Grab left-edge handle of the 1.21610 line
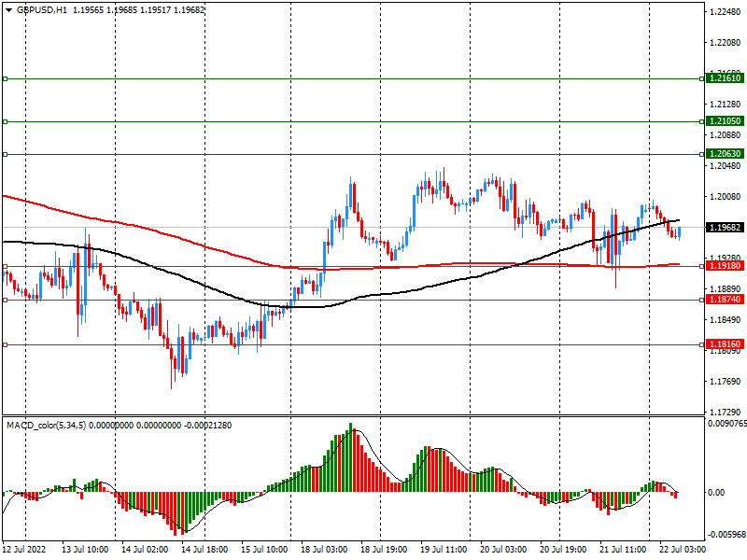This screenshot has width=747, height=560. coord(6,79)
